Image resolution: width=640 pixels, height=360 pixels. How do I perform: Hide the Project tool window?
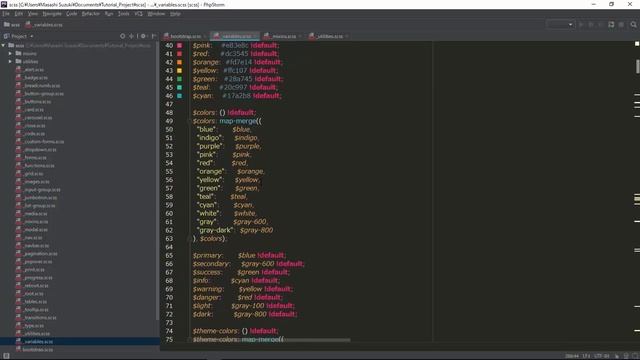(154, 36)
